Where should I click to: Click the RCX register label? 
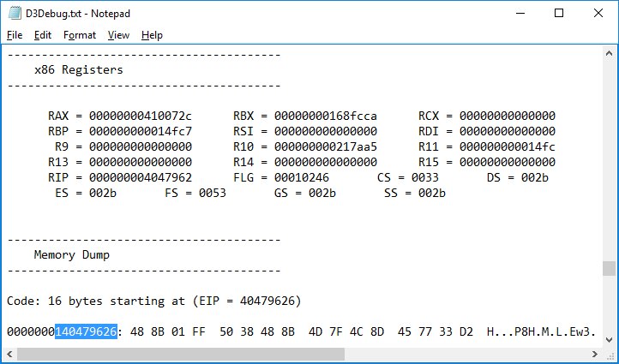[x=429, y=116]
